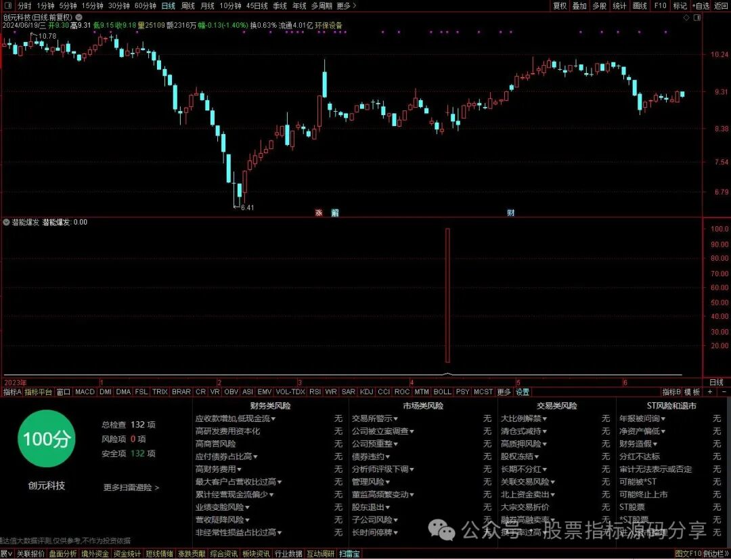The width and height of the screenshot is (731, 560).
Task: Open the 扫雷宝 bottom tab
Action: (x=349, y=554)
